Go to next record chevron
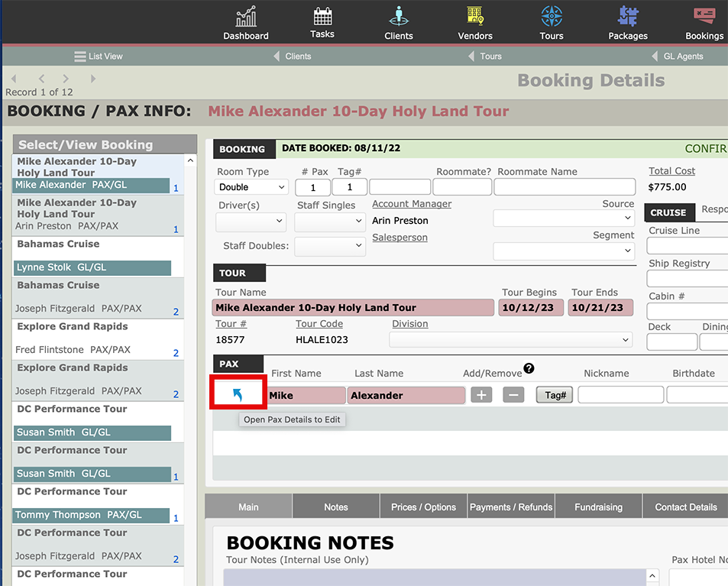The image size is (728, 586). (x=66, y=79)
